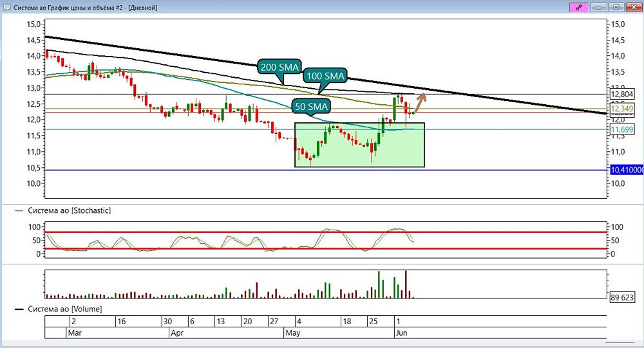Open the window system menu icon
The height and width of the screenshot is (348, 644).
[x=6, y=7]
